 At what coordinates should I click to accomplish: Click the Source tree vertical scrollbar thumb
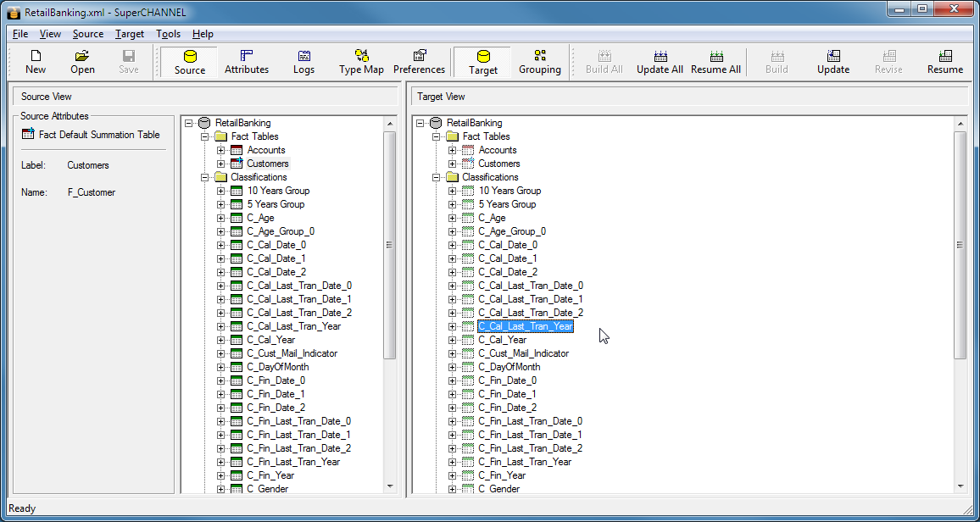coord(390,245)
